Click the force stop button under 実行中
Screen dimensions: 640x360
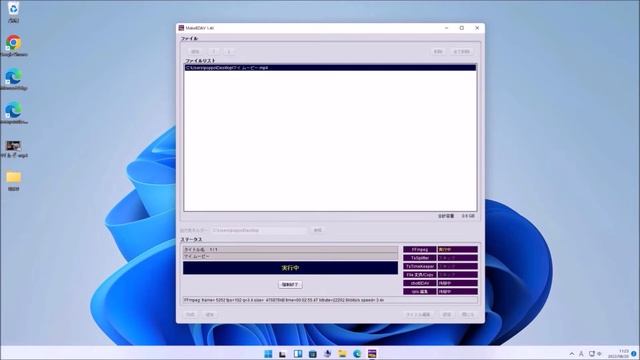[x=290, y=284]
